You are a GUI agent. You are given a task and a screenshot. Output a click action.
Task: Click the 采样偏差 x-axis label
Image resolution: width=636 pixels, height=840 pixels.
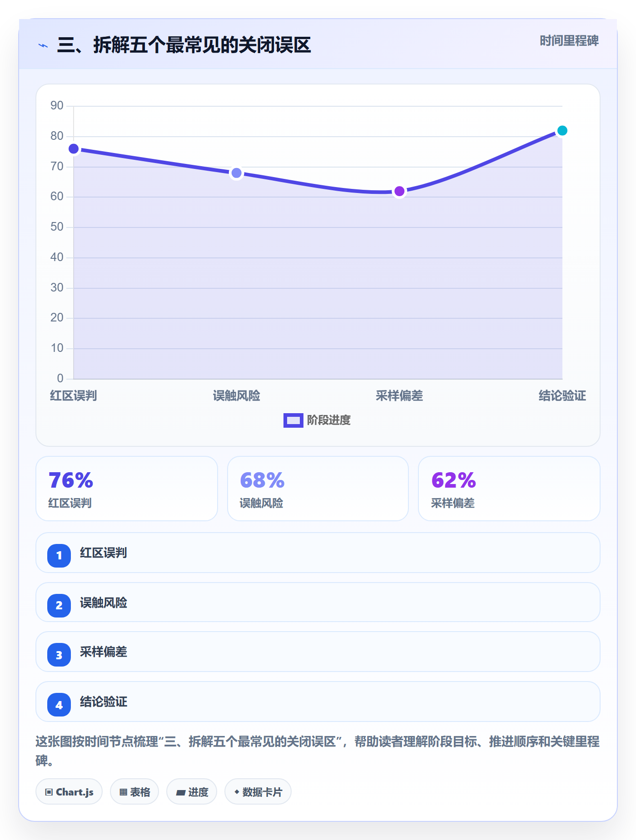coord(399,396)
